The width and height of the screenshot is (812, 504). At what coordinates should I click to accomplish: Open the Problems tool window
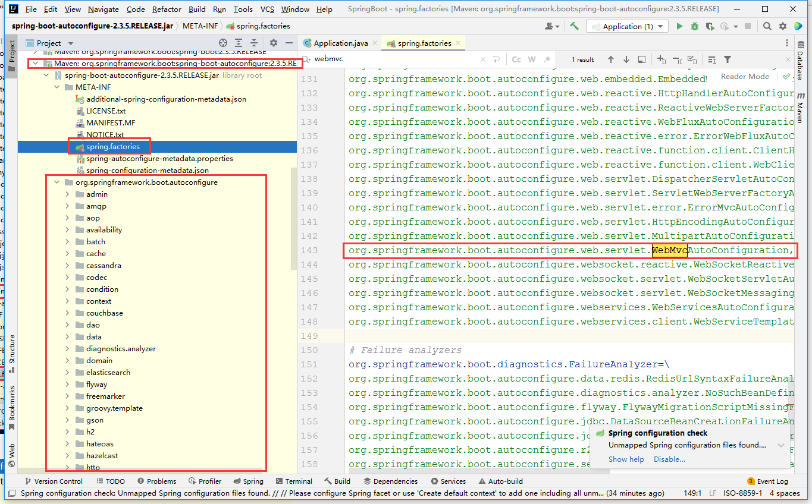[x=156, y=481]
